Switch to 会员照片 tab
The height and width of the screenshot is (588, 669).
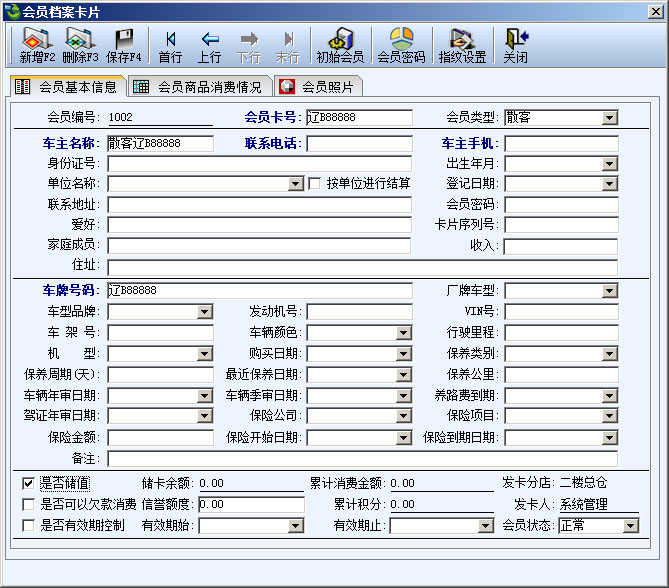[x=318, y=87]
